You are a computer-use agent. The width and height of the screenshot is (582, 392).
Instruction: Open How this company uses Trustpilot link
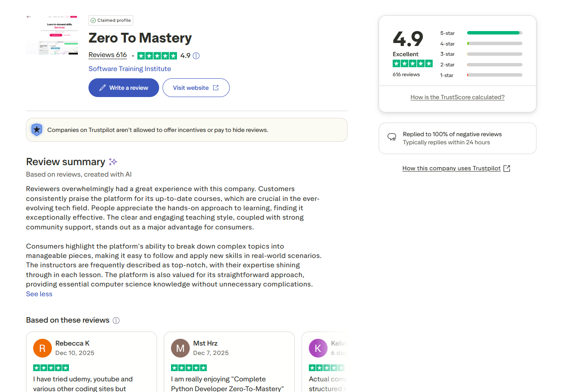pyautogui.click(x=451, y=168)
